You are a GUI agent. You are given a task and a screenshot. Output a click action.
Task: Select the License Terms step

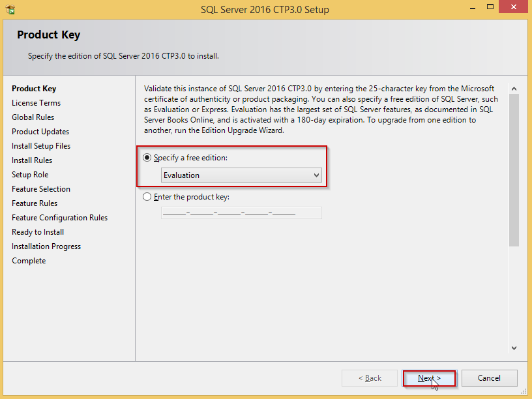36,103
